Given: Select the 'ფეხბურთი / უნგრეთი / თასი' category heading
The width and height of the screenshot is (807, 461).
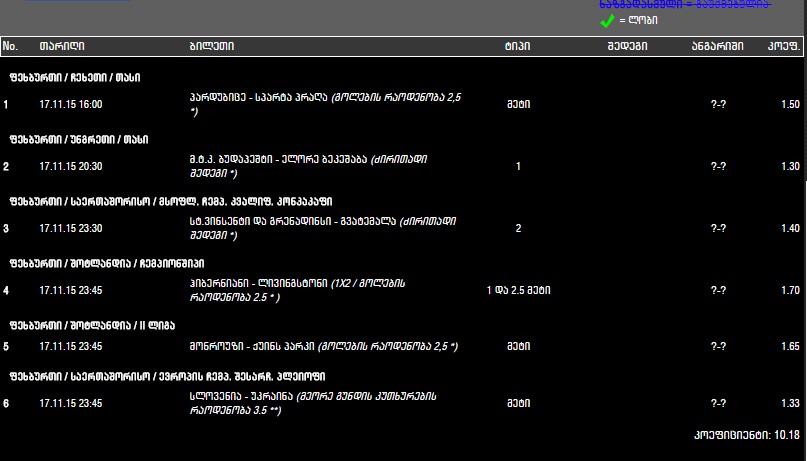Looking at the screenshot, I should point(79,139).
